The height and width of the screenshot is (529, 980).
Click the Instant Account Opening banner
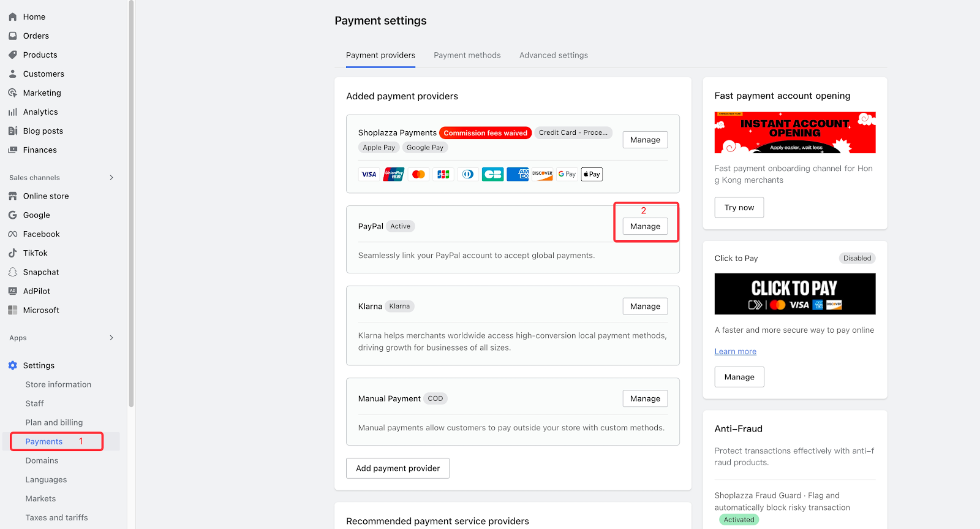tap(794, 132)
